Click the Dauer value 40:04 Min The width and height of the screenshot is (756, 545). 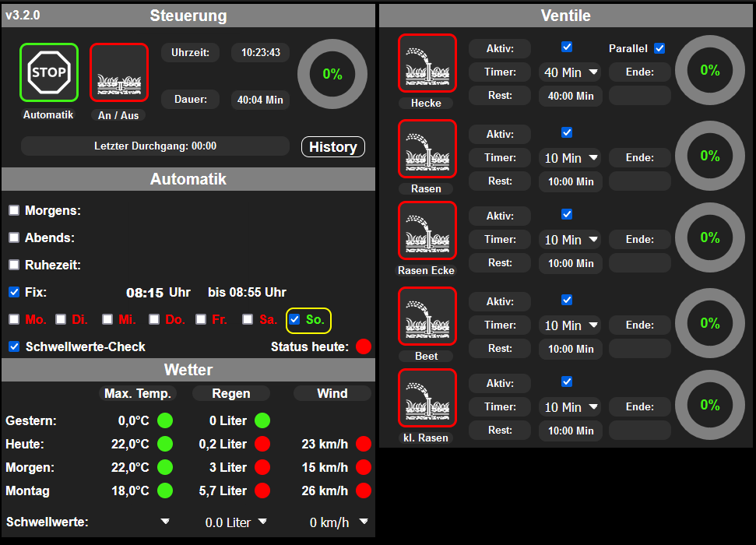tap(260, 100)
